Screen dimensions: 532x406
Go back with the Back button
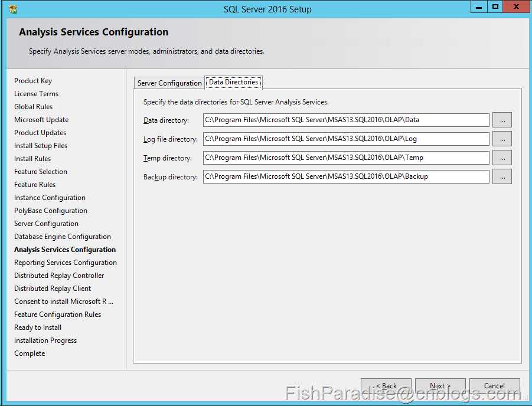(x=386, y=386)
